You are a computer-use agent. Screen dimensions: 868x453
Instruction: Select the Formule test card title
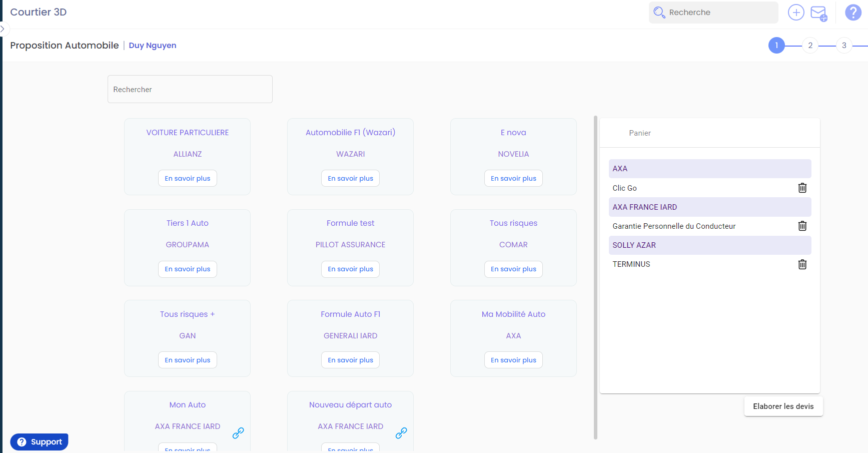(x=351, y=223)
